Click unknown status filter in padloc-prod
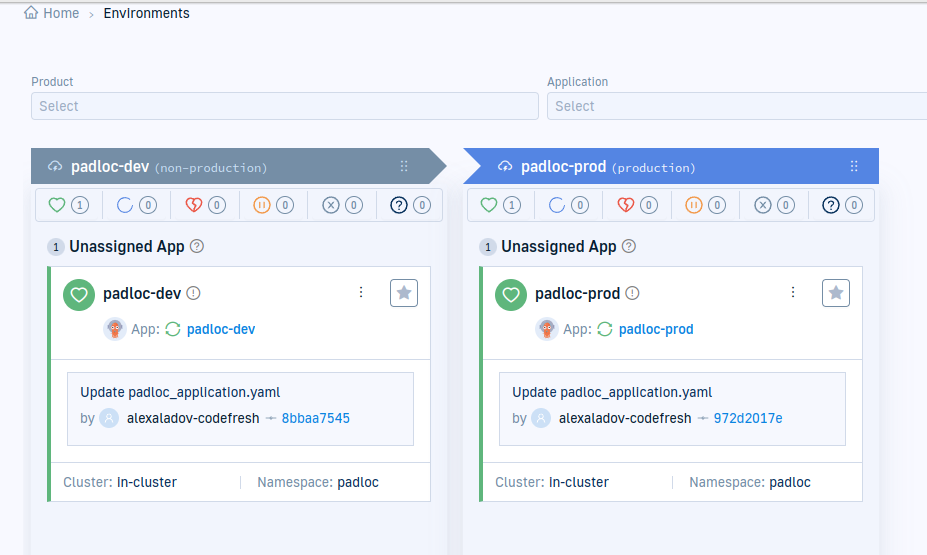The image size is (927, 555). (x=841, y=205)
